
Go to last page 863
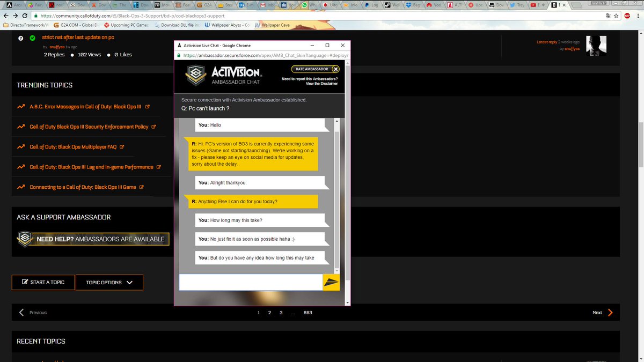(308, 312)
